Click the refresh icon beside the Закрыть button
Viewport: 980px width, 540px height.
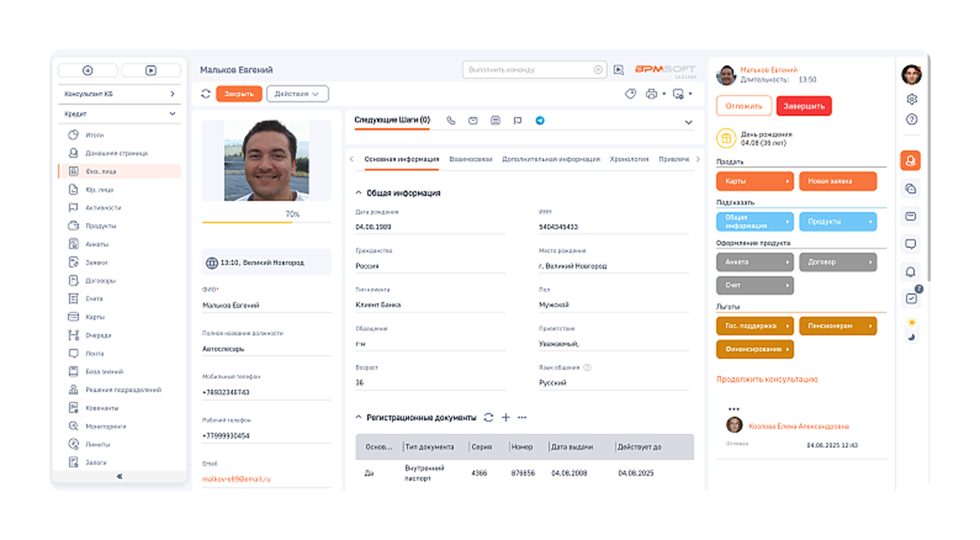206,94
